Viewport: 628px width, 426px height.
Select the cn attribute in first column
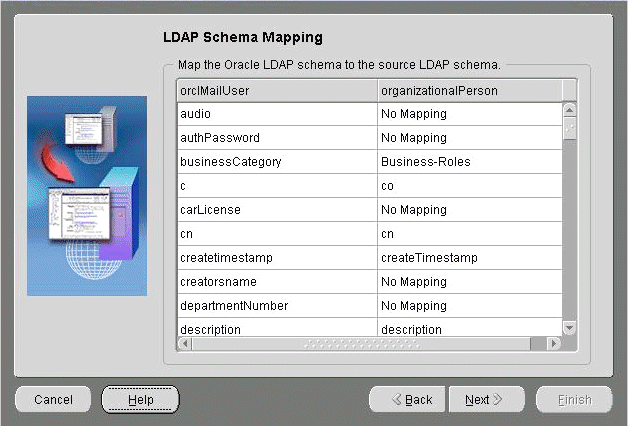(277, 234)
